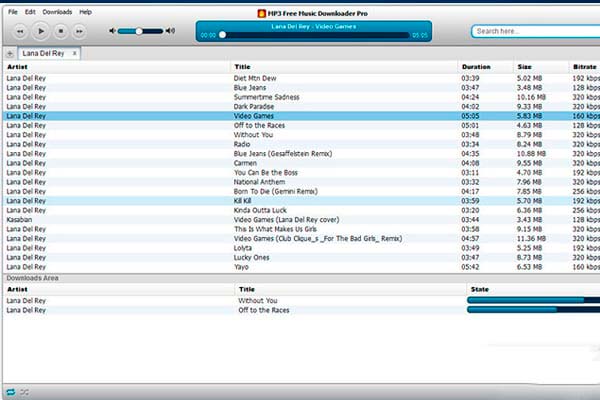Open the Edit menu

coord(30,12)
